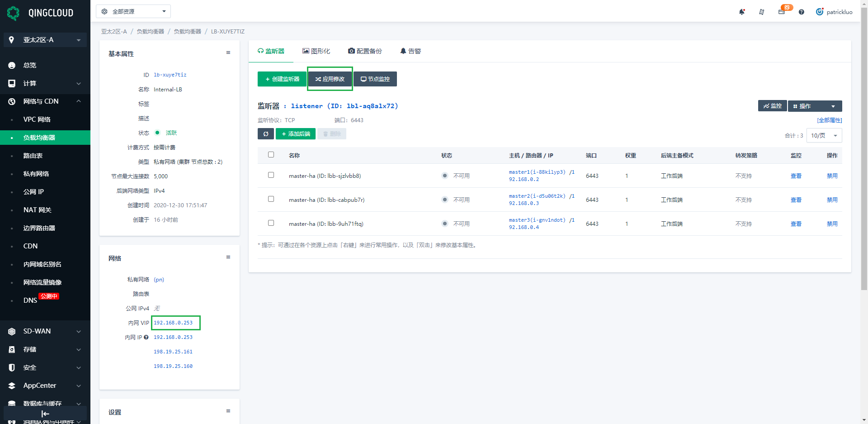Open the 全部资源 resource dropdown
This screenshot has height=424, width=868.
pos(133,11)
